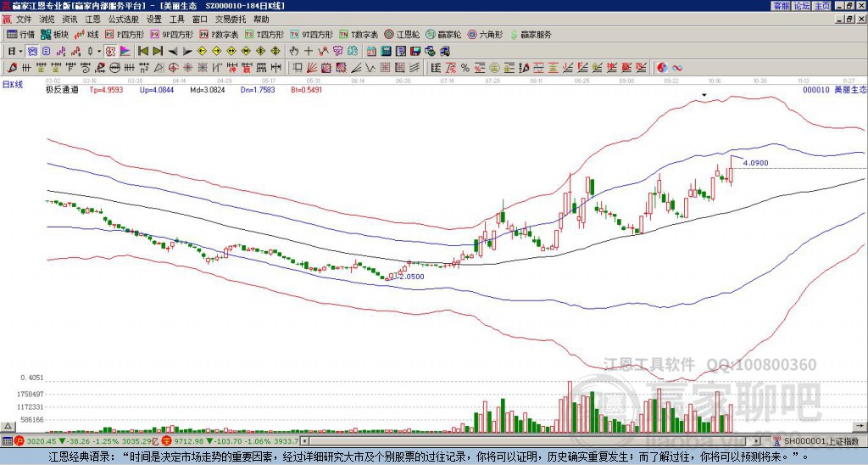Click the 极反通道 indicator name
The height and width of the screenshot is (465, 868).
pos(62,89)
